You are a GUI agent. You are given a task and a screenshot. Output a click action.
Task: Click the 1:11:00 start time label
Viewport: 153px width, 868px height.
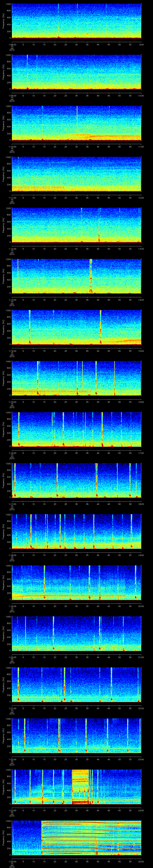pyautogui.click(x=12, y=198)
